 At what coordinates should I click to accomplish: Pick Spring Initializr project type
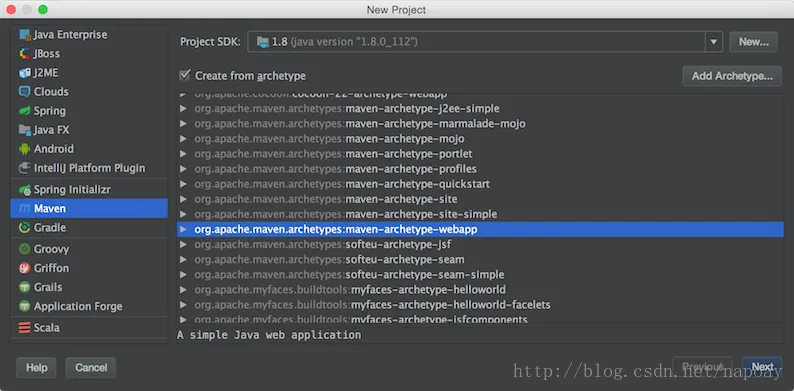pyautogui.click(x=89, y=190)
